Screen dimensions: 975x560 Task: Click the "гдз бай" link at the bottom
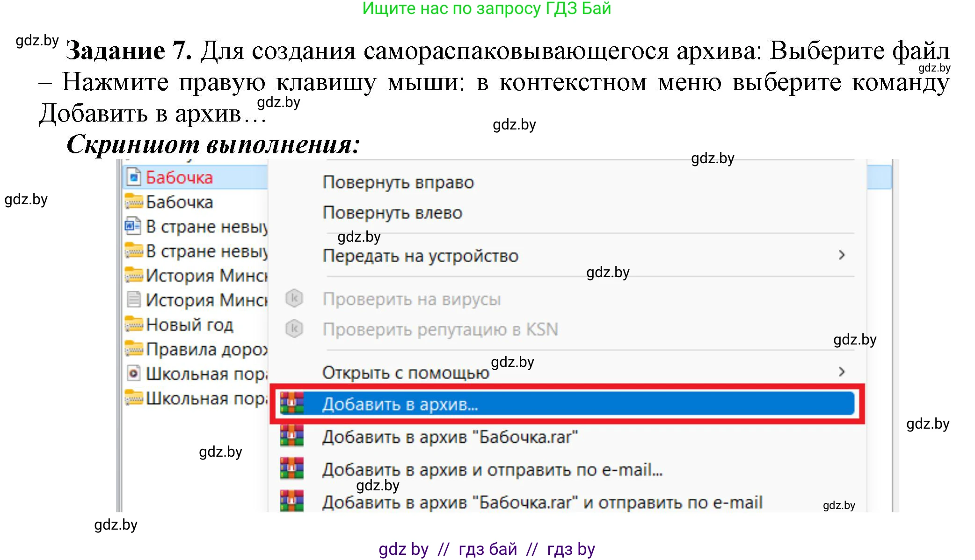(487, 549)
